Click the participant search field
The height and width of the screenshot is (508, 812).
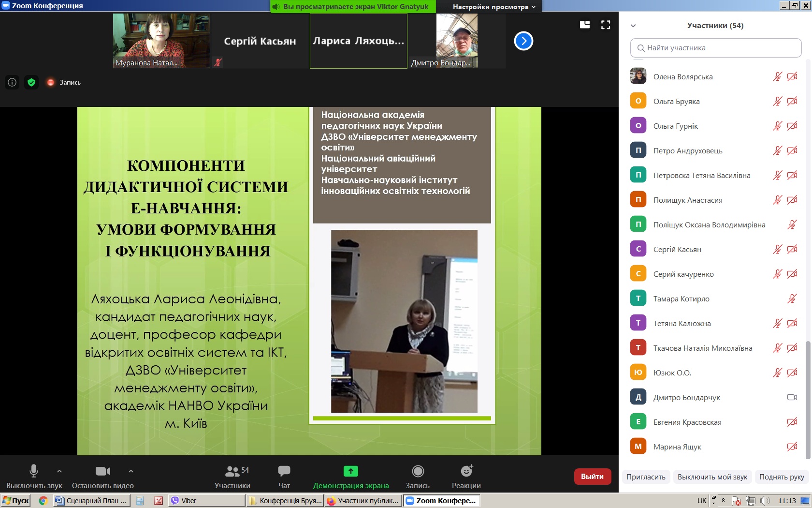tap(716, 48)
